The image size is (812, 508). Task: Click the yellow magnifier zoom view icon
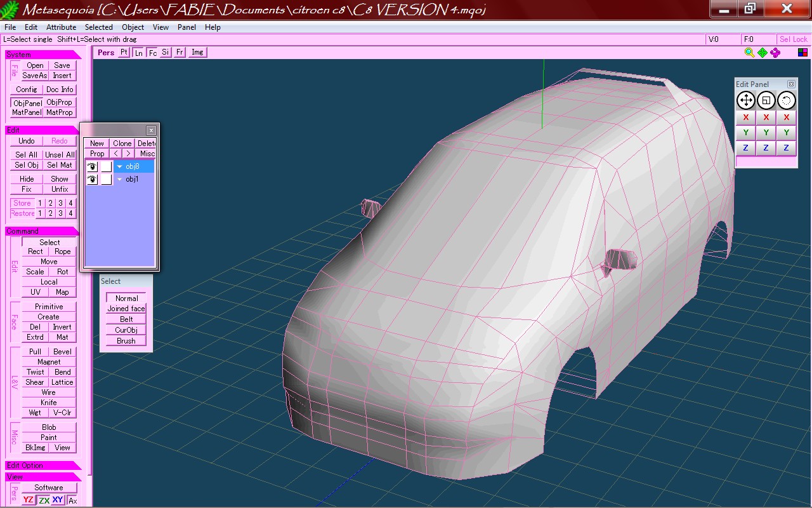749,53
